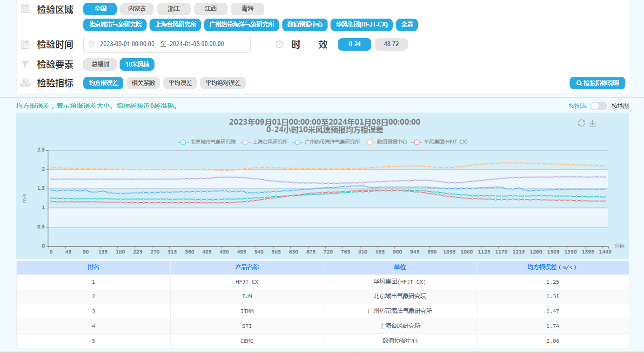Toggle 北京城市气象研究院 unit button

pos(115,25)
